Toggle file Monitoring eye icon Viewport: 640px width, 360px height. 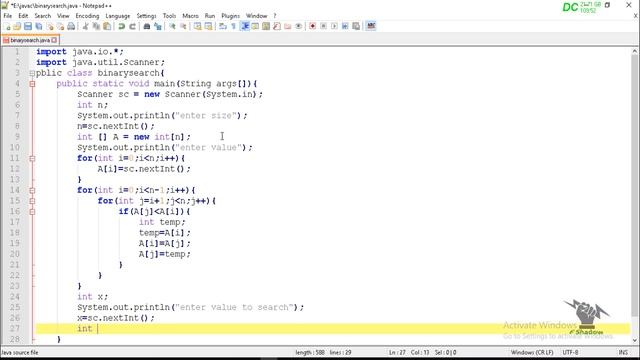pos(299,27)
